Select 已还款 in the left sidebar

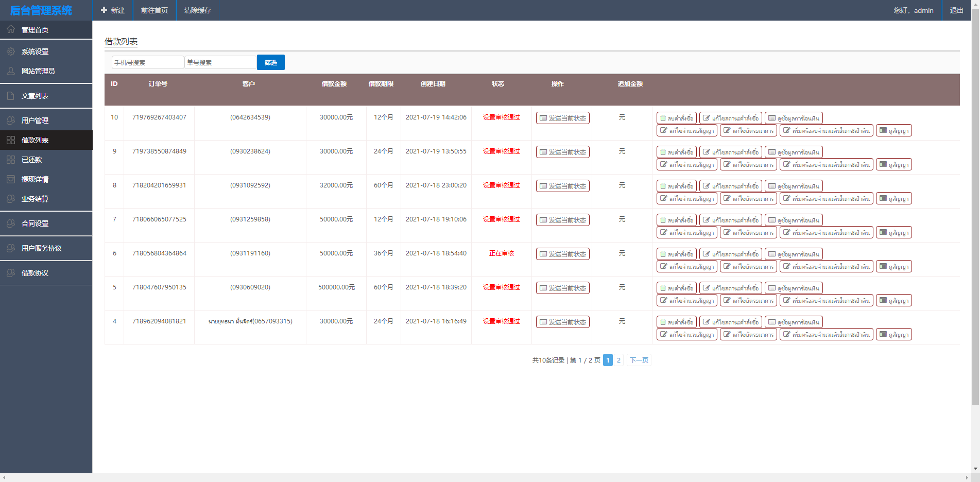coord(33,160)
